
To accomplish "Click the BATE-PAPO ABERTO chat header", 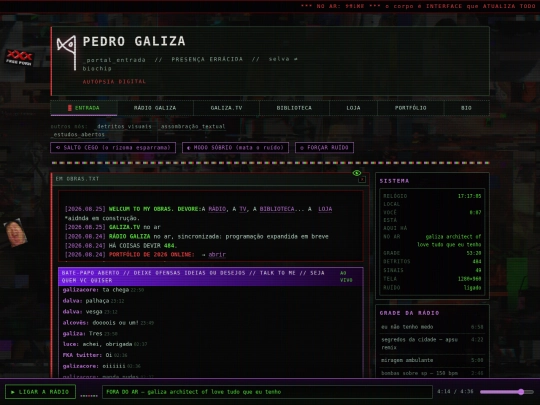I will pyautogui.click(x=210, y=277).
